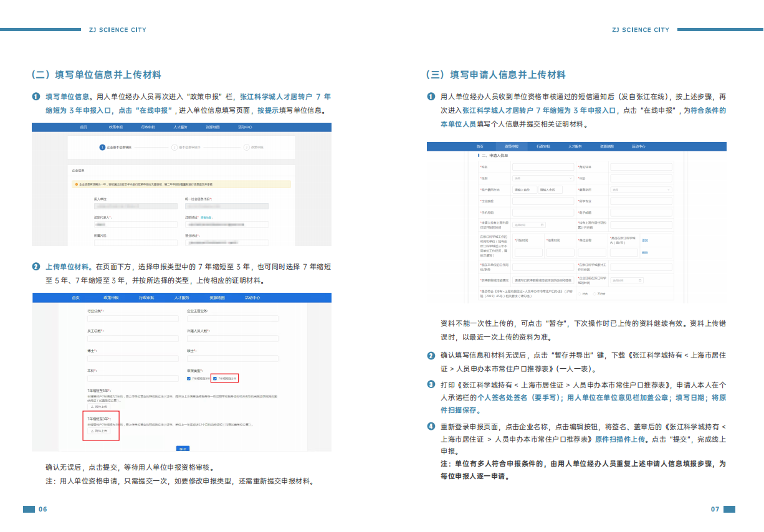764x532 pixels.
Task: Click the 姓名 input field
Action: 543,167
